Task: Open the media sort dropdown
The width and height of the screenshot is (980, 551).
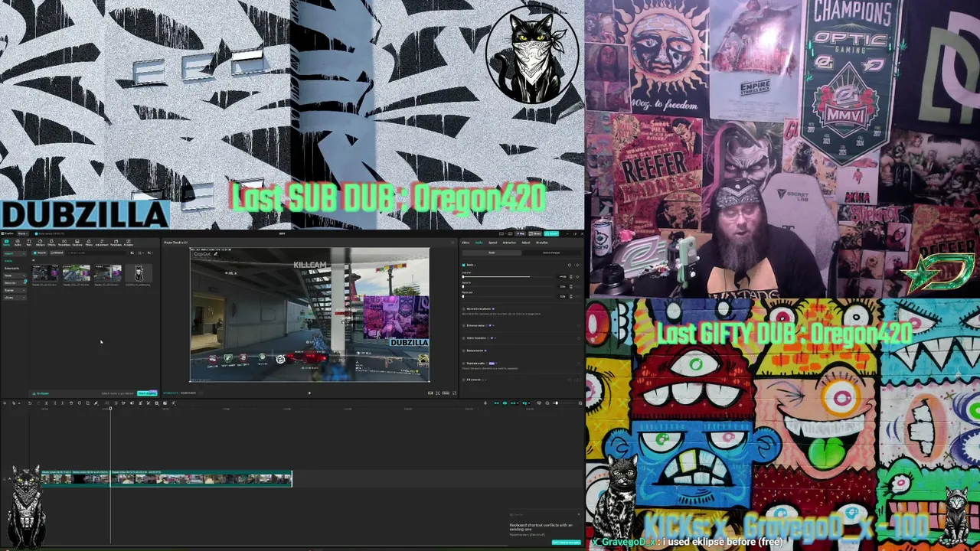Action: (141, 253)
